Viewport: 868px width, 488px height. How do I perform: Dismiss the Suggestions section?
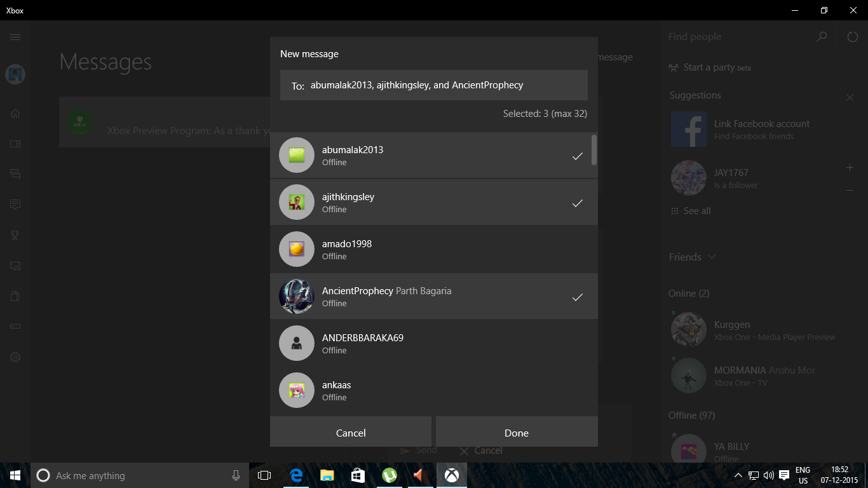850,97
